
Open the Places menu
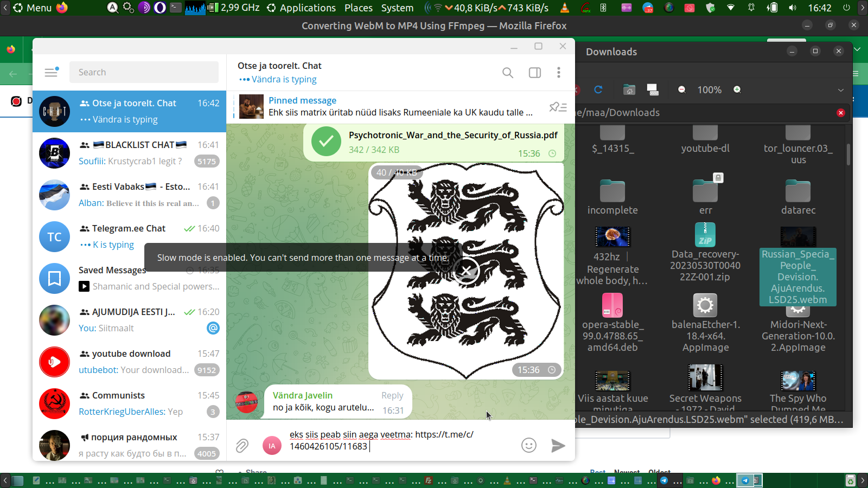click(x=359, y=8)
